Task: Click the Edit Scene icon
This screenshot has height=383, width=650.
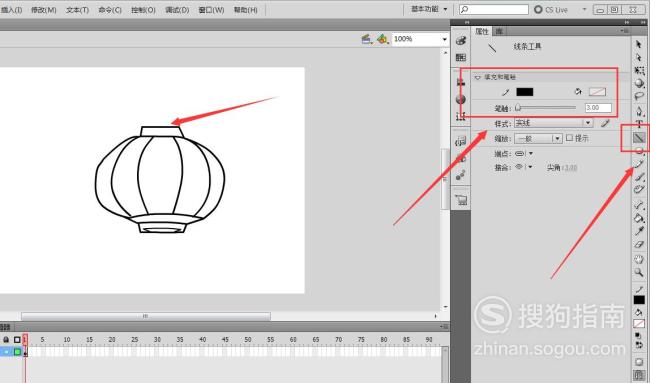Action: point(366,39)
